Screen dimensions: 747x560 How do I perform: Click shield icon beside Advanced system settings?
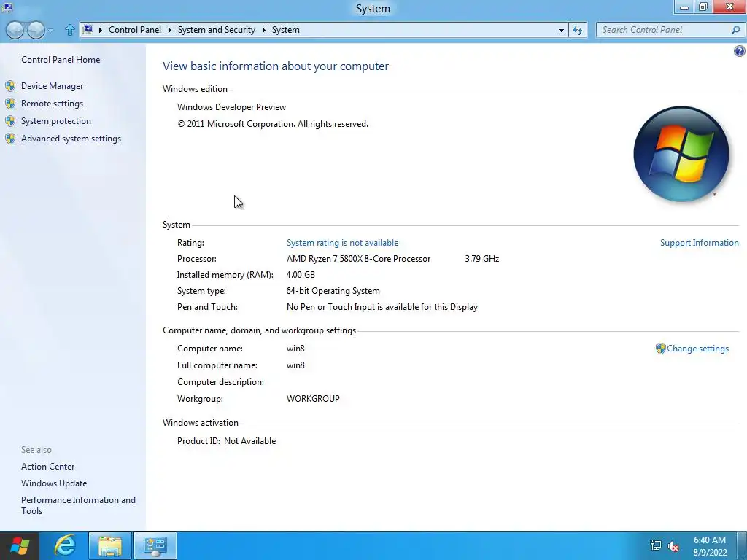(10, 139)
